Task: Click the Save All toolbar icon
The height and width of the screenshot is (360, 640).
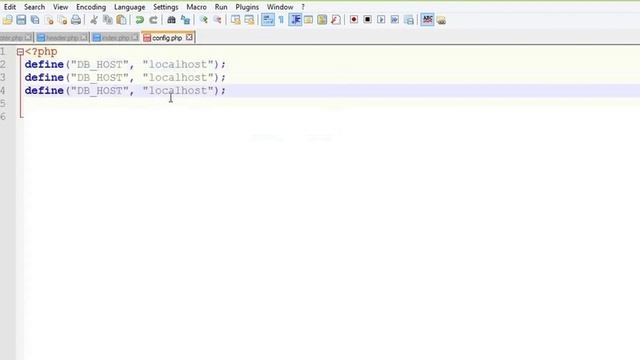Action: (35, 20)
